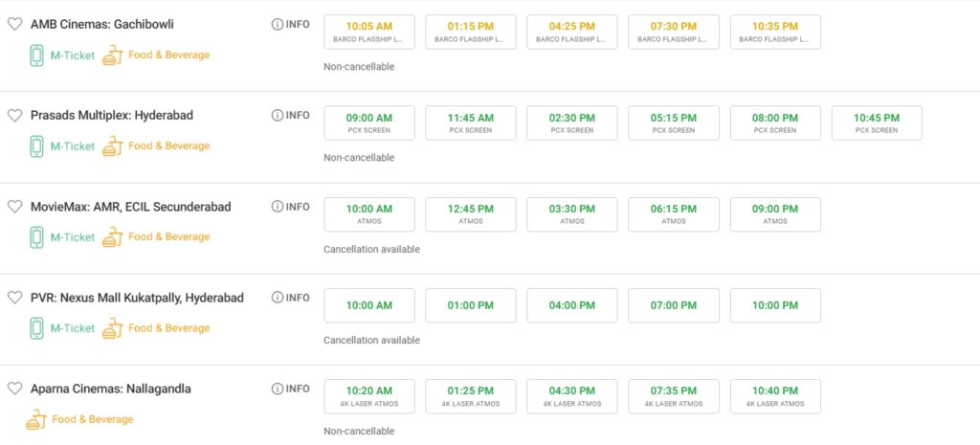This screenshot has height=445, width=980.
Task: Open INFO for AMB Cinemas Gachibowli
Action: (291, 24)
